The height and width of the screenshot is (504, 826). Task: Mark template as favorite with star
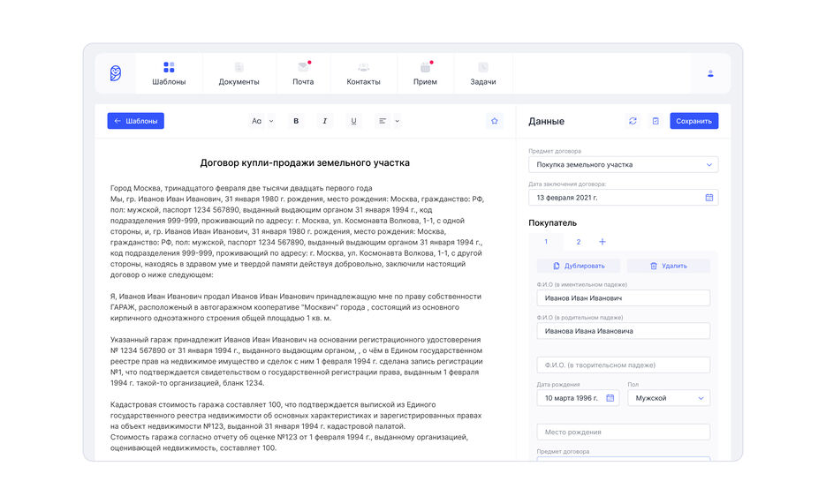pos(495,121)
